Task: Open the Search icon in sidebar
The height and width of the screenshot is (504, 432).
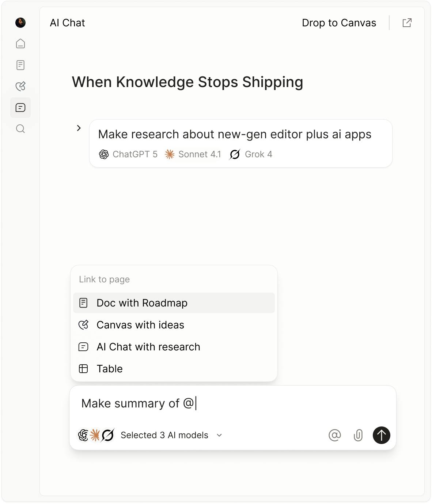Action: point(20,129)
